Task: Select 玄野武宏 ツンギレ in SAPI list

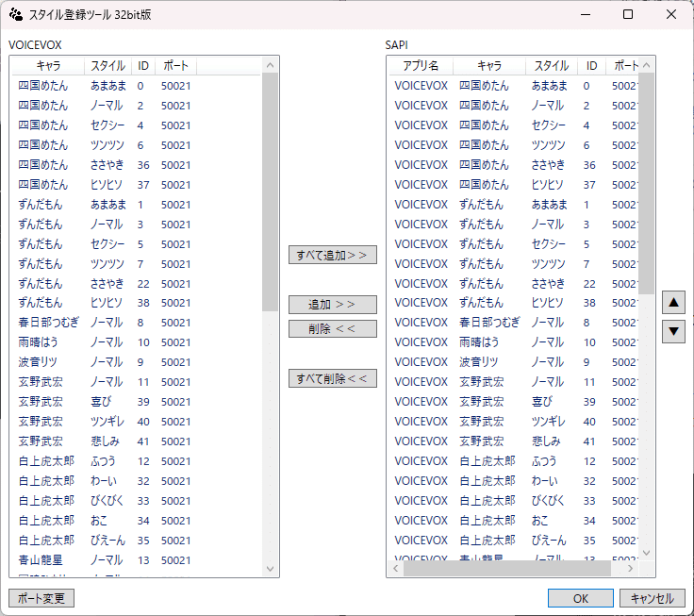Action: 514,422
